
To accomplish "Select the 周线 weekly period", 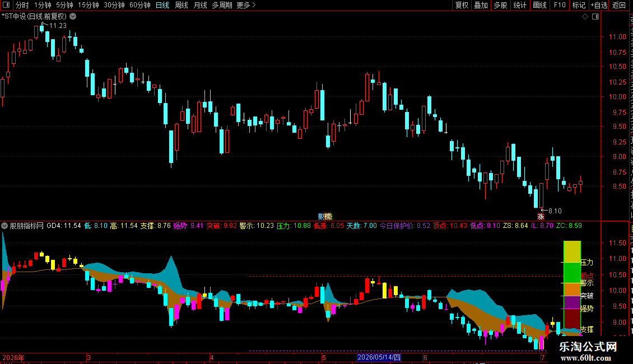I will (181, 5).
